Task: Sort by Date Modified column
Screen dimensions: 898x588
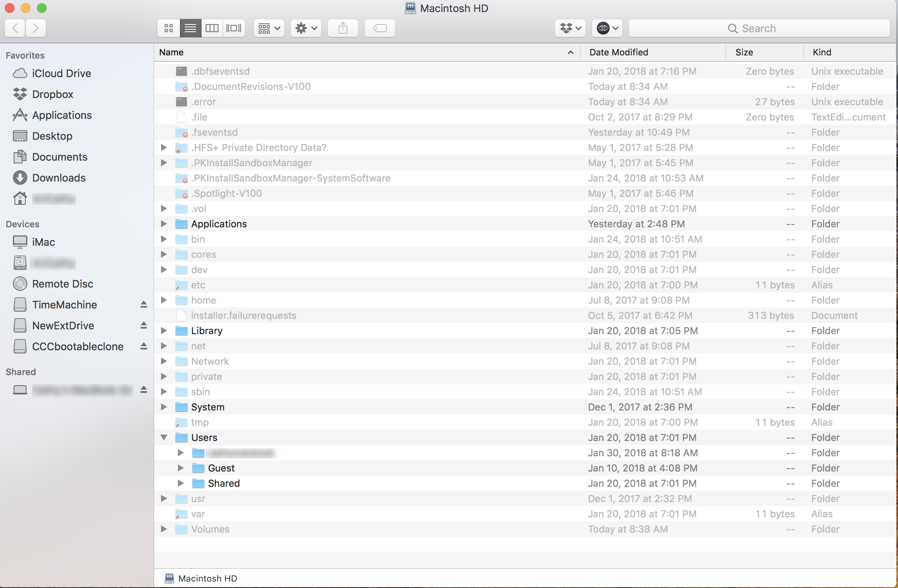Action: pos(618,52)
